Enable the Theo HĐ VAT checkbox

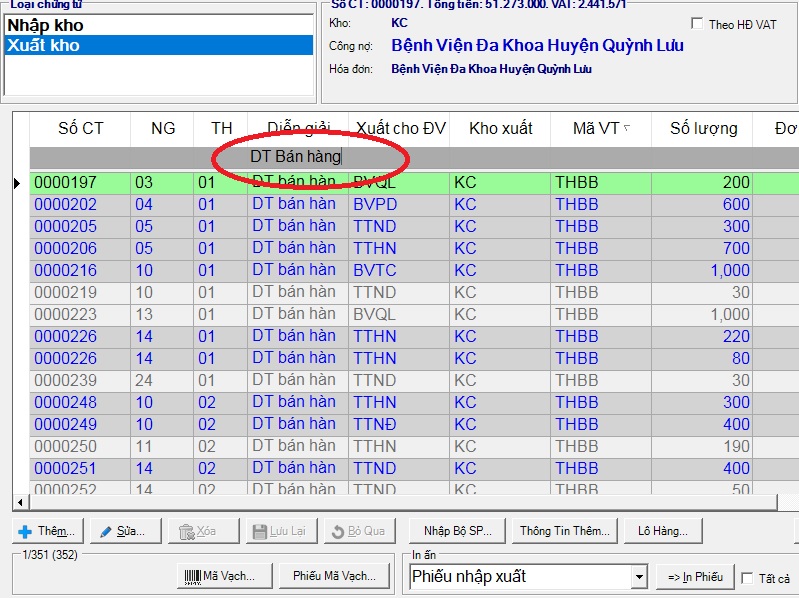tap(697, 23)
